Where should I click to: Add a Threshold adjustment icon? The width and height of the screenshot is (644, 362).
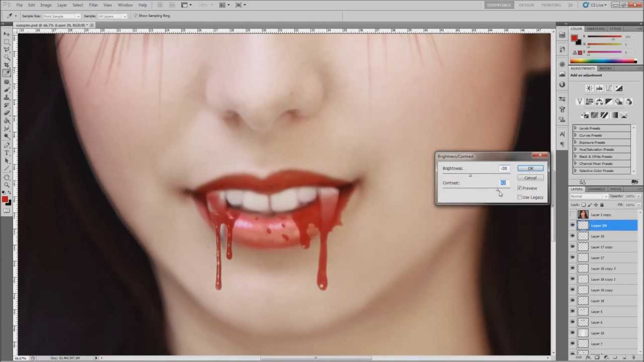tap(604, 115)
